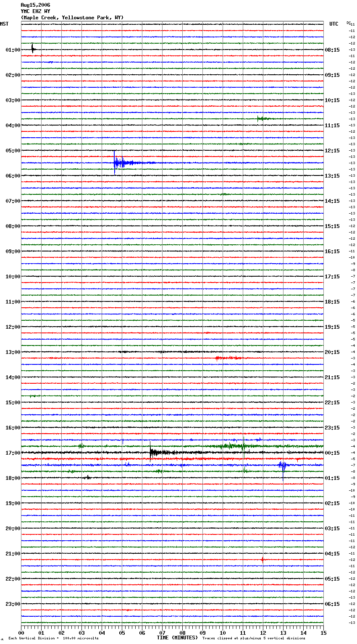
Task: Select the 12:00 MST time label
Action: pyautogui.click(x=13, y=327)
